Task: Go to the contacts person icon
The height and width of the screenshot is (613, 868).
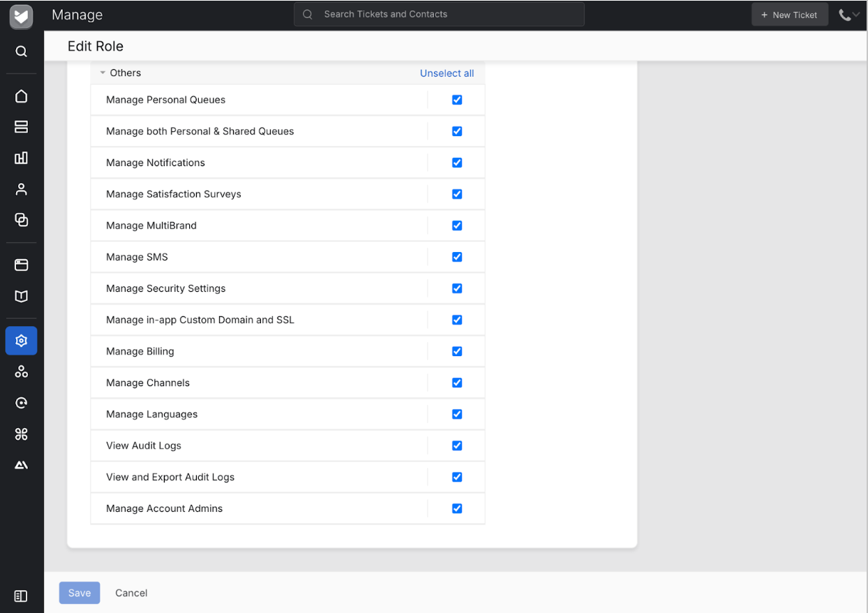Action: click(x=21, y=189)
